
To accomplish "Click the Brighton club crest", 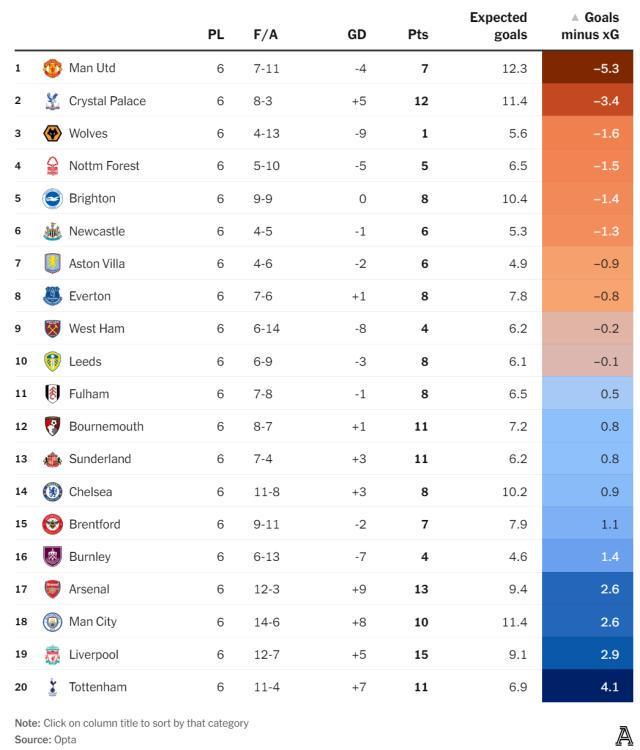I will 53,198.
